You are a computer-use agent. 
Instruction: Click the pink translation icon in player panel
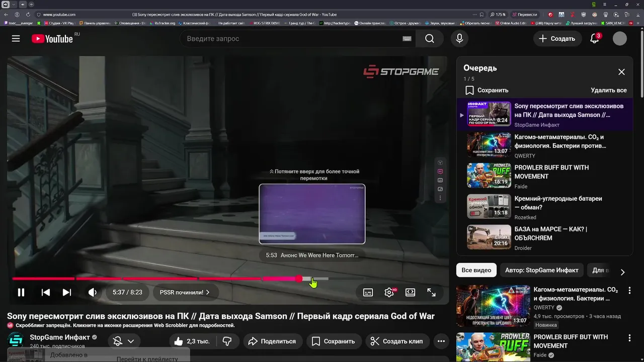click(x=440, y=171)
